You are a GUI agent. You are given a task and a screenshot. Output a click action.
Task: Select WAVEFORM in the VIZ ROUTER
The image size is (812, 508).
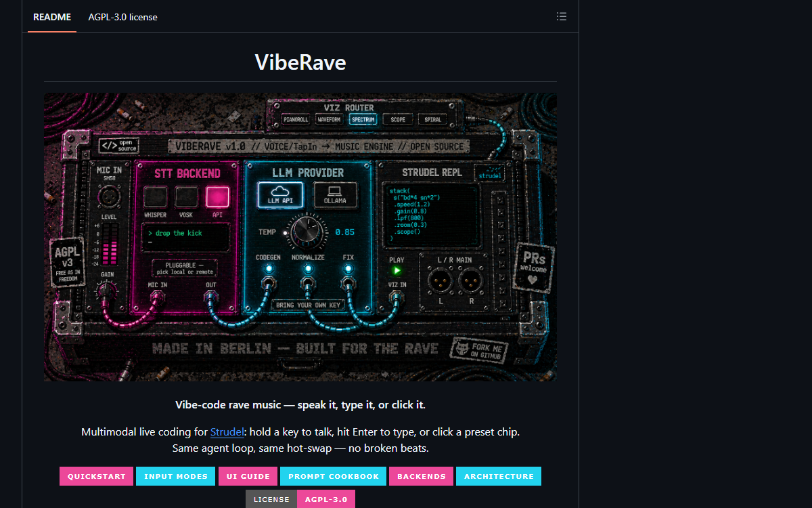pyautogui.click(x=330, y=120)
